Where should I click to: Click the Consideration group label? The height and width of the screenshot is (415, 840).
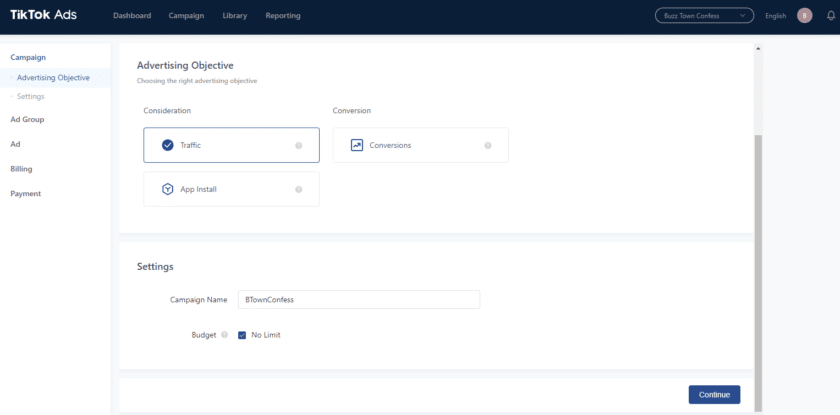click(167, 110)
